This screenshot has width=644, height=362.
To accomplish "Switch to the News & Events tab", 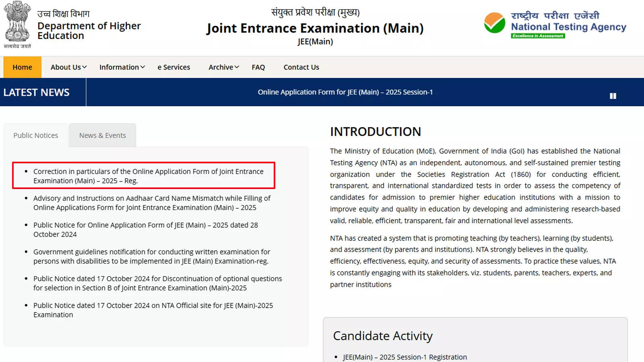I will [x=103, y=135].
